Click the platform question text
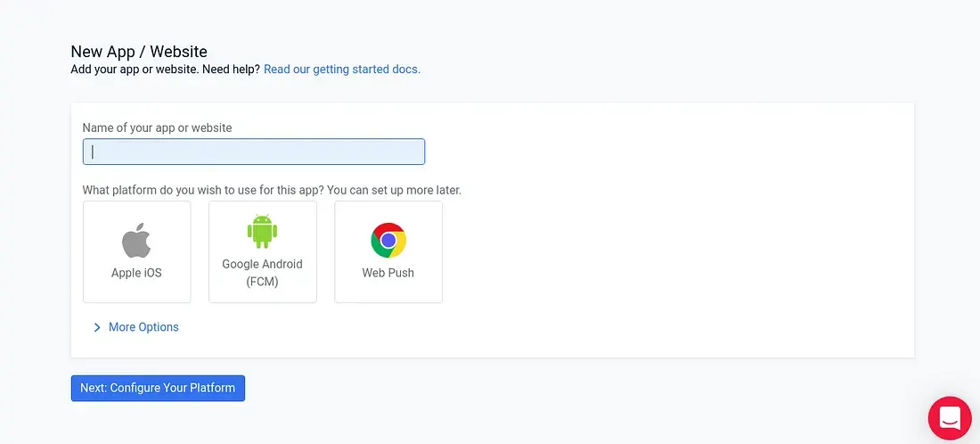 [x=272, y=190]
